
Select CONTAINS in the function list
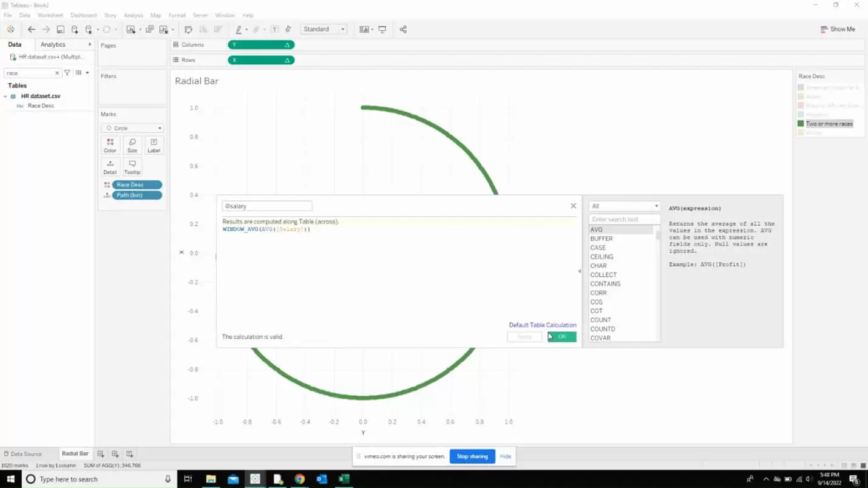[605, 284]
